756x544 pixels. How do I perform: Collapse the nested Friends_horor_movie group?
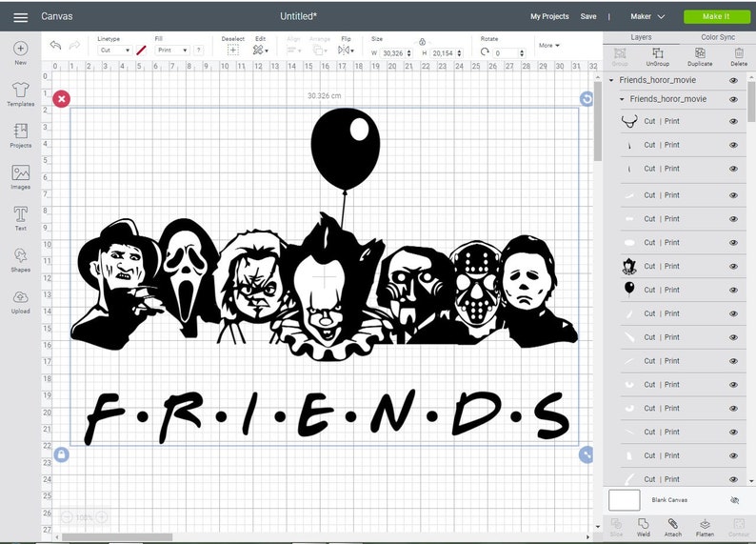pos(622,99)
